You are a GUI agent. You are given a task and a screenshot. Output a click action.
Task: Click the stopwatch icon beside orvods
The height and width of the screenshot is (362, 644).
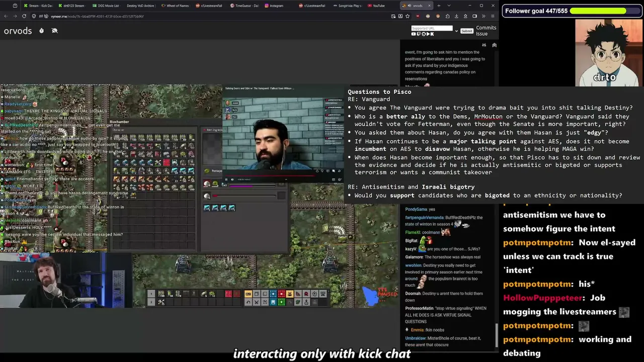point(41,31)
